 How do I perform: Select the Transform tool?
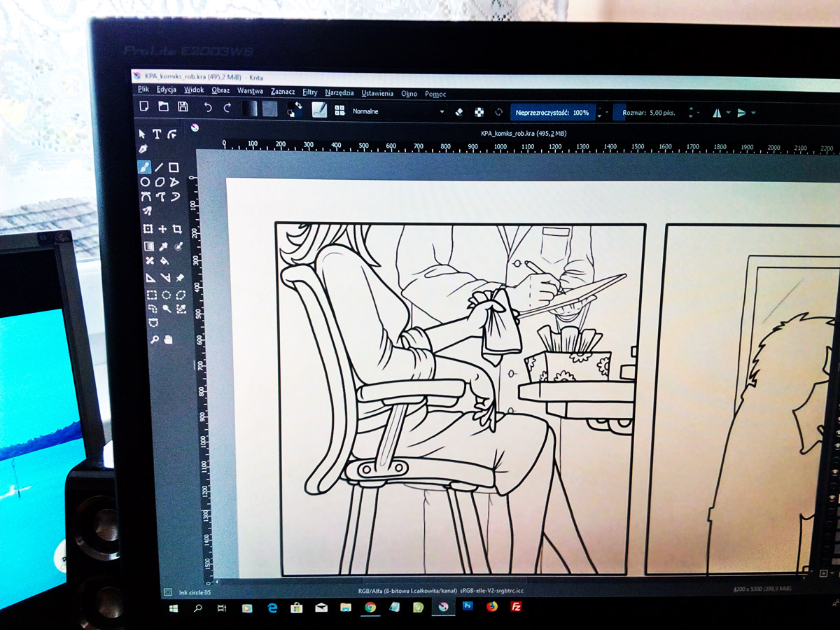pyautogui.click(x=148, y=230)
